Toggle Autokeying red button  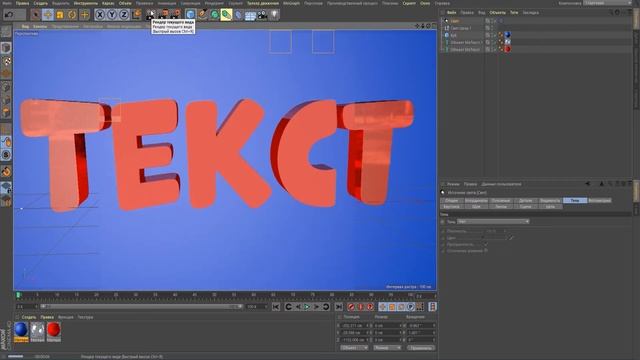[x=360, y=307]
